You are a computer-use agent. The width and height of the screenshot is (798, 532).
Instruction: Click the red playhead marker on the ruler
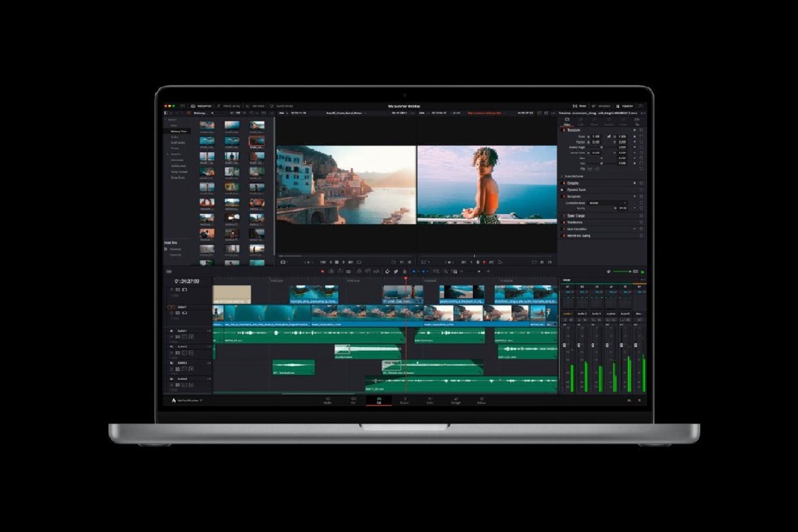click(406, 278)
